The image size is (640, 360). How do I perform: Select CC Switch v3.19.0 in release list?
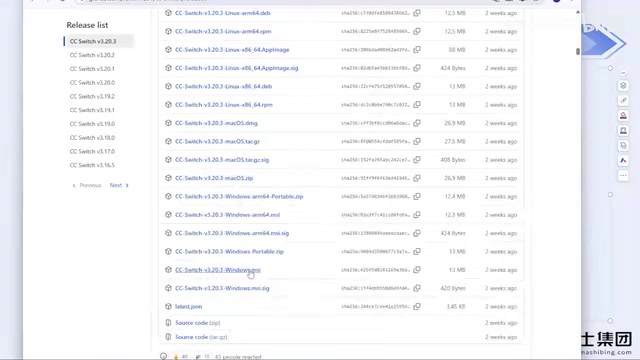92,124
